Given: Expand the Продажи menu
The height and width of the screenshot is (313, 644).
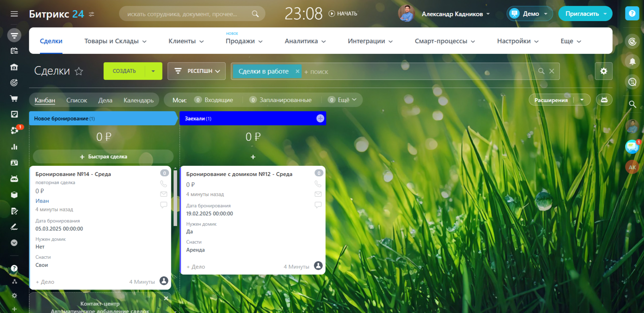Looking at the screenshot, I should (244, 41).
